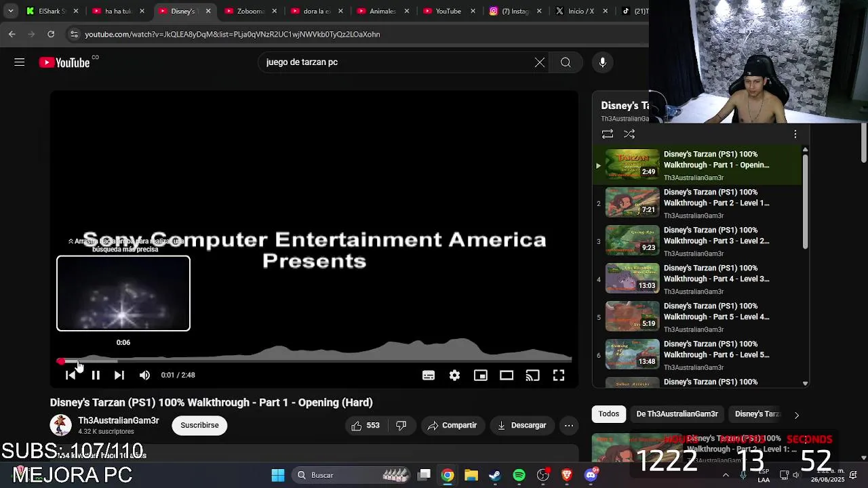Open the YouTube hamburger guide menu

[19, 62]
